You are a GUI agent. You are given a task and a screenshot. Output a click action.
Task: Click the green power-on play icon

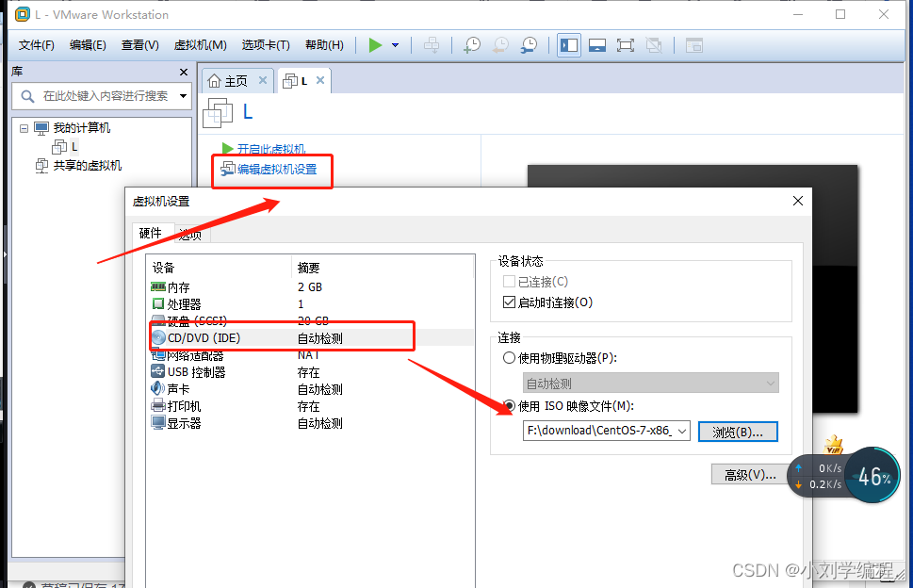(376, 45)
